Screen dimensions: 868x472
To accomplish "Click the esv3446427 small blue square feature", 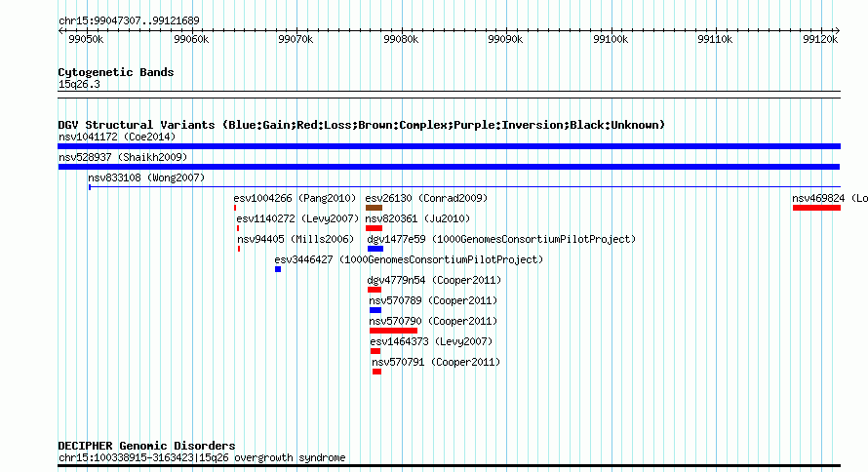I will [278, 269].
